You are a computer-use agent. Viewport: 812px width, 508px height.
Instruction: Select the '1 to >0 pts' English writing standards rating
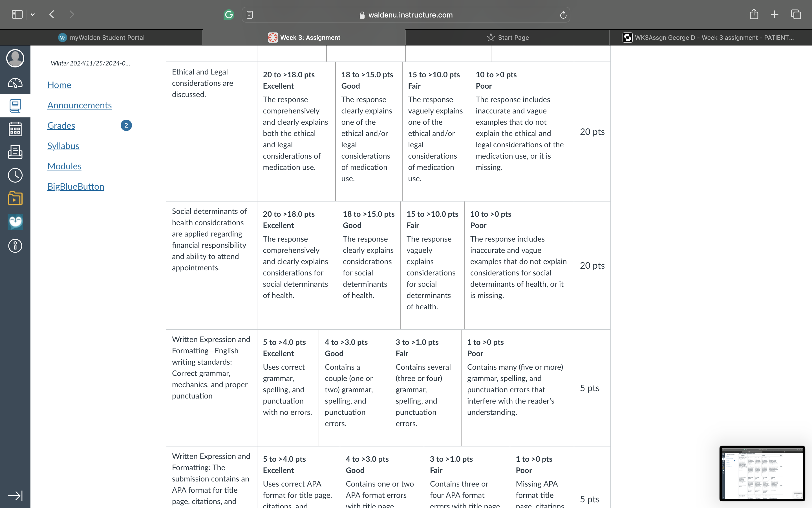click(518, 388)
